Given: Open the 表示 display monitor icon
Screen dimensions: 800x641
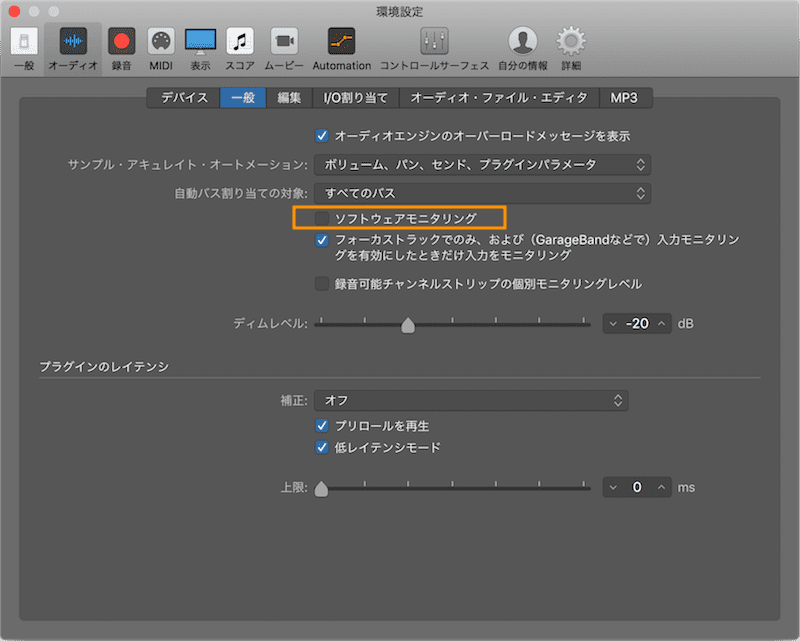Looking at the screenshot, I should pyautogui.click(x=200, y=41).
